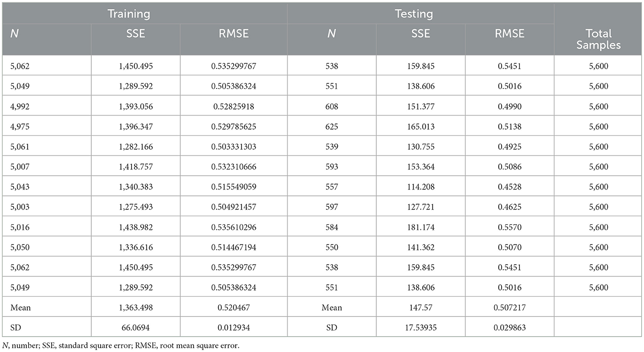
Task: Click training SSE value 1,393.056
Action: (x=135, y=107)
